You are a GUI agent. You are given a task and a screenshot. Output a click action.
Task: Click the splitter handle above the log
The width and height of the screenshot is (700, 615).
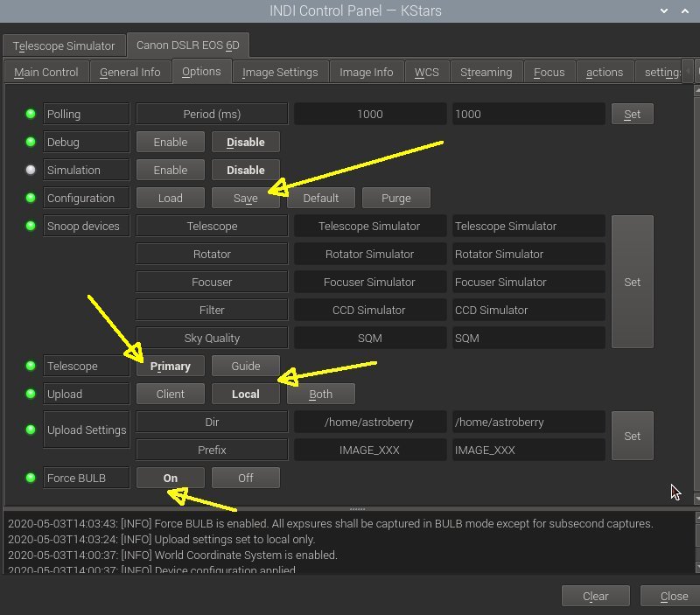[357, 509]
